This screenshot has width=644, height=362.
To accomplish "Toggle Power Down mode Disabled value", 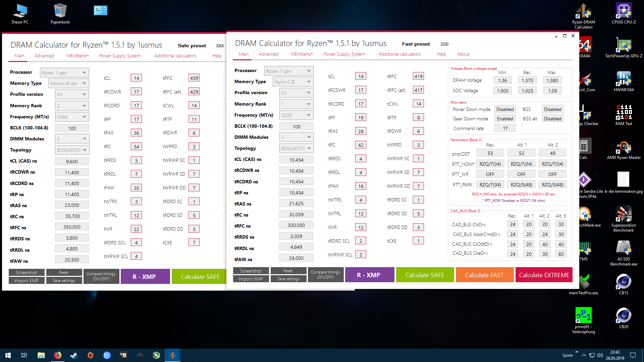I will [x=505, y=109].
